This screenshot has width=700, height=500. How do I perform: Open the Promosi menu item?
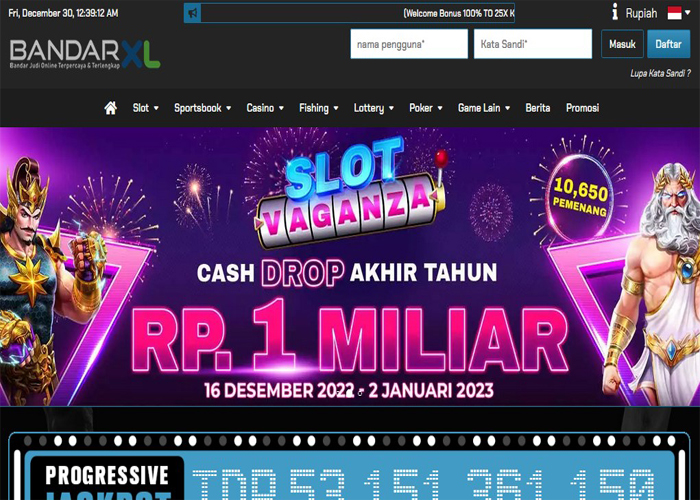pyautogui.click(x=582, y=108)
